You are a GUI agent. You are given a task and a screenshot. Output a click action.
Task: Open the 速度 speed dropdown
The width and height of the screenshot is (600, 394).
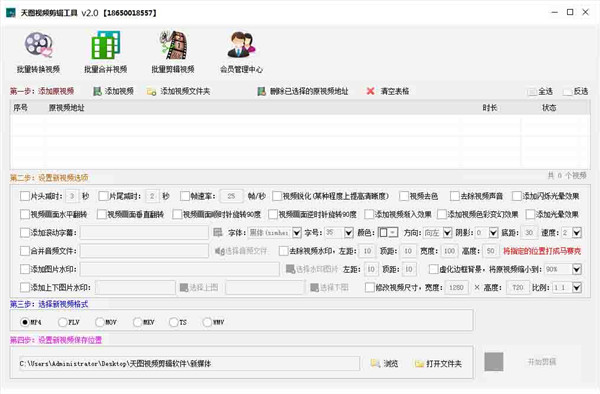pyautogui.click(x=577, y=233)
